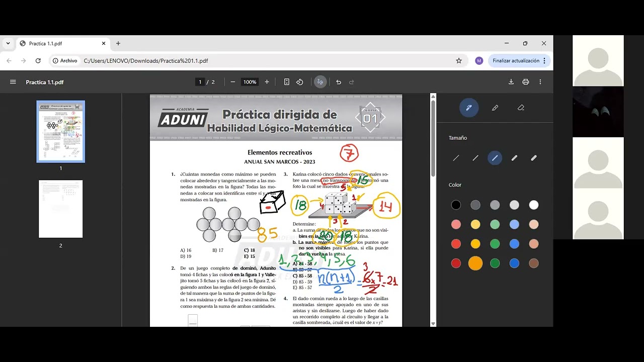Viewport: 644px width, 362px height.
Task: Go back in browser history
Action: pyautogui.click(x=9, y=61)
